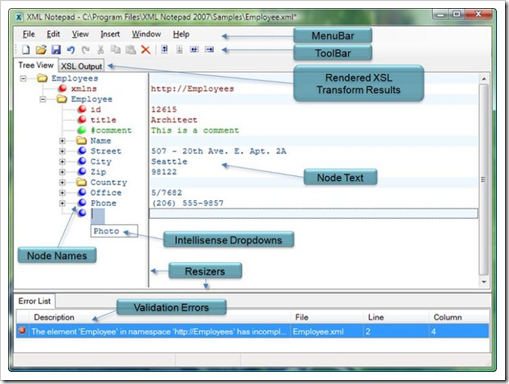Screen dimensions: 509x384
Task: Click the red X Delete icon
Action: click(x=146, y=50)
